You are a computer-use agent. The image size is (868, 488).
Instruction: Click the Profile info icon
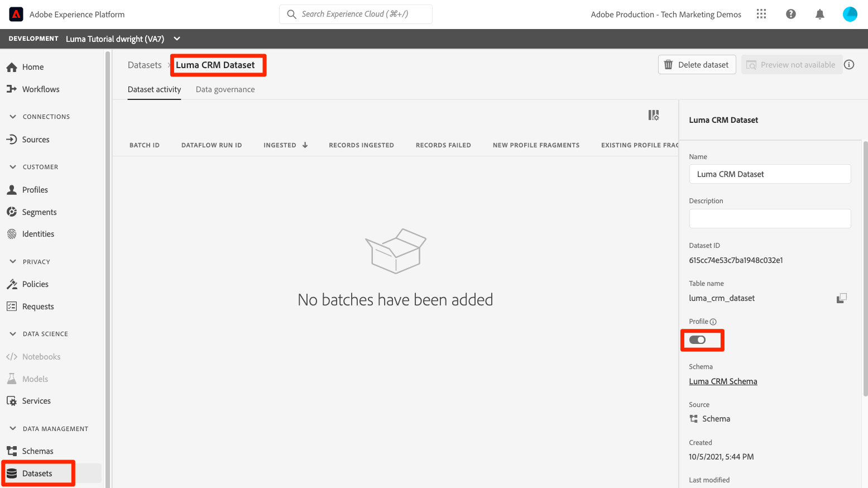click(x=713, y=322)
